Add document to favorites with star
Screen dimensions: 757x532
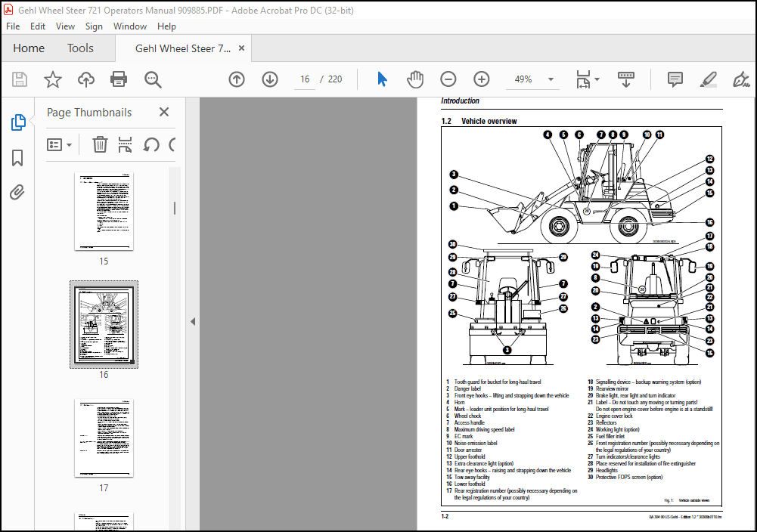(x=52, y=79)
